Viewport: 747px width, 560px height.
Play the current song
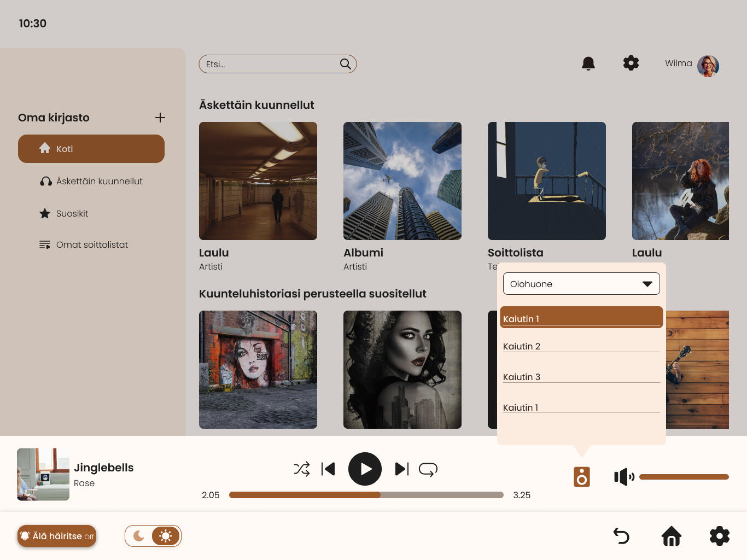click(x=365, y=469)
